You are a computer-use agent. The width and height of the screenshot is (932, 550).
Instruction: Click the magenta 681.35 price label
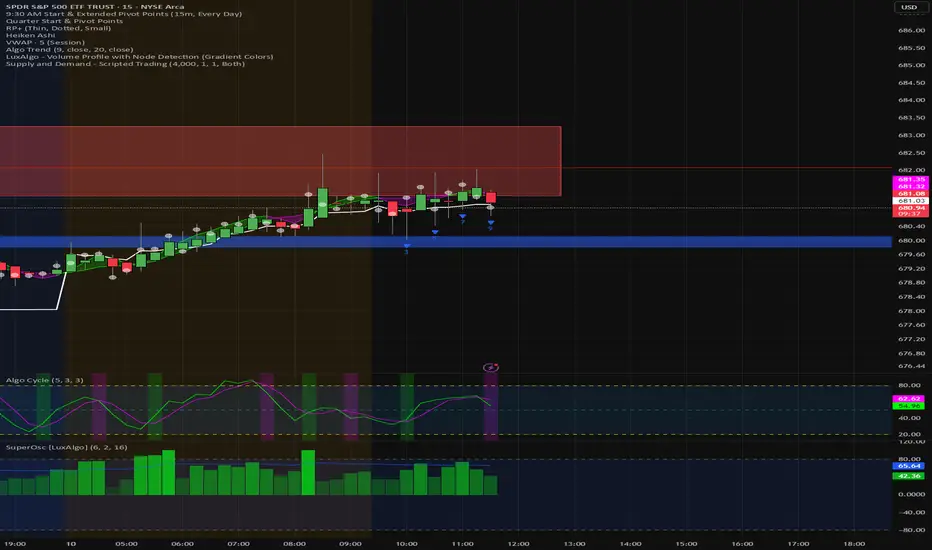pyautogui.click(x=910, y=179)
